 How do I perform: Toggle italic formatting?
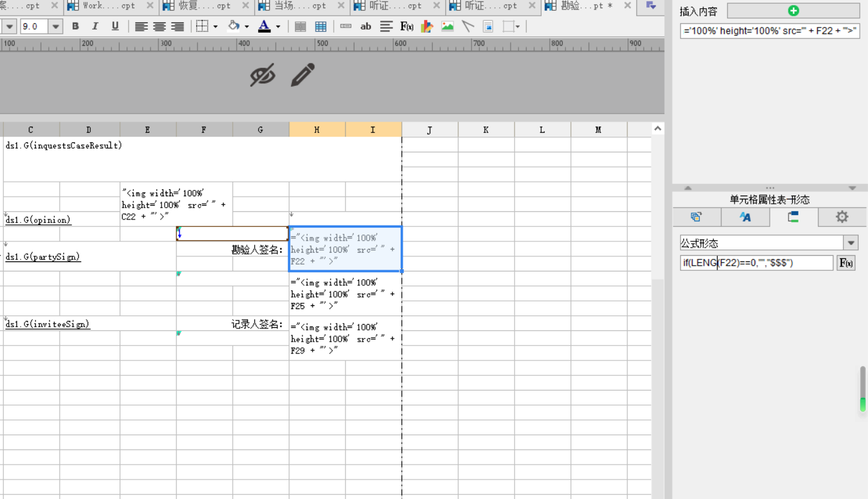point(95,26)
